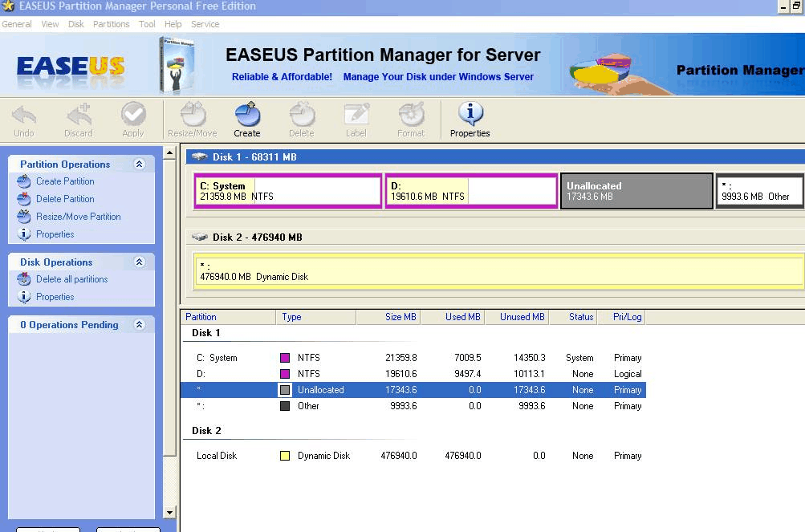Click the yellow Dynamic Disk color swatch

[285, 456]
